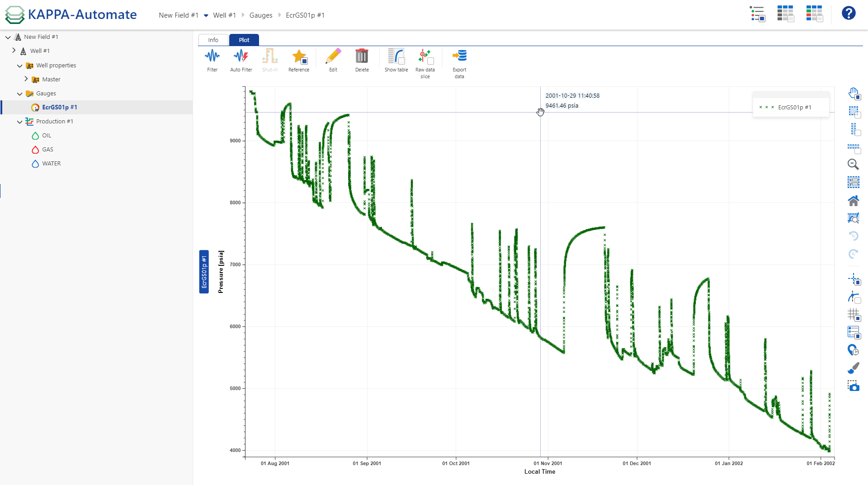This screenshot has height=485, width=868.
Task: Toggle the plot legend display
Action: [854, 332]
